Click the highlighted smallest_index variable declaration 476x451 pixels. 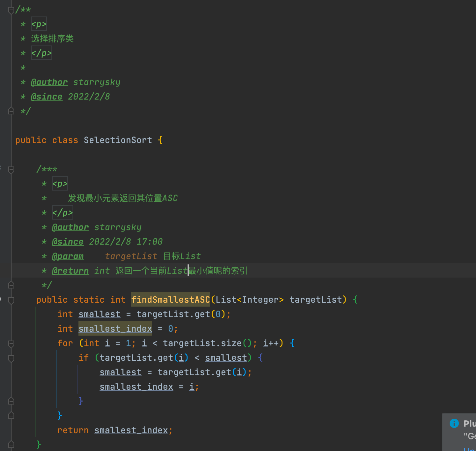[x=115, y=329]
